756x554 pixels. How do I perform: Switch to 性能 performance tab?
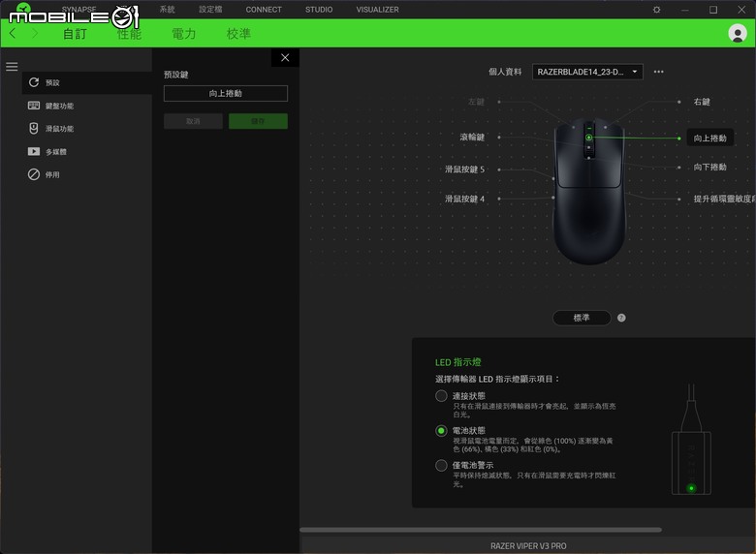pyautogui.click(x=129, y=34)
